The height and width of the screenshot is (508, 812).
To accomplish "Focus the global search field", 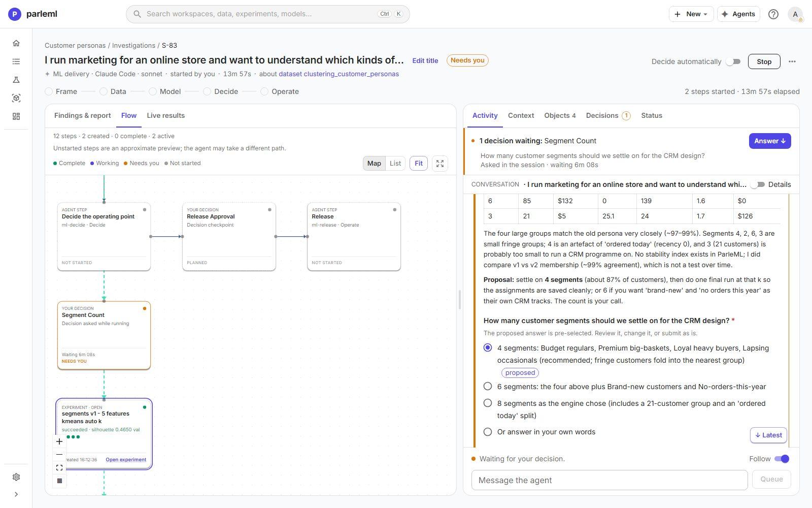I will (x=268, y=14).
